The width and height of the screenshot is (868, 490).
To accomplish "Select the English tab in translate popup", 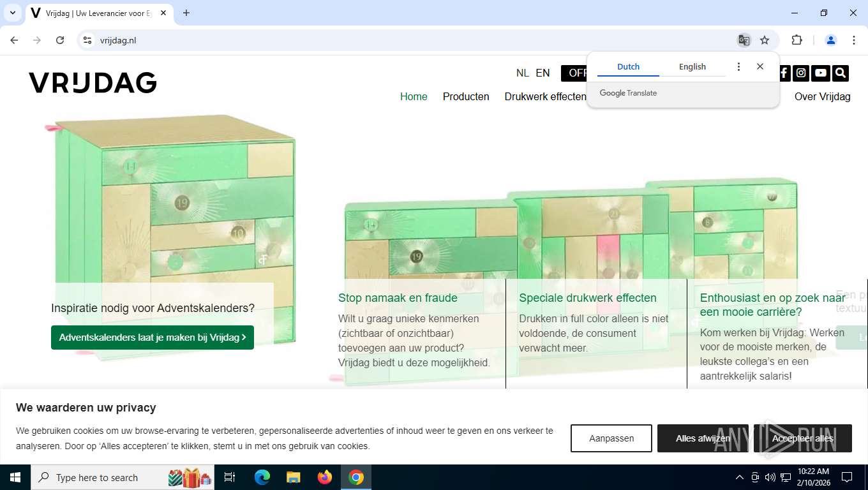I will (692, 66).
